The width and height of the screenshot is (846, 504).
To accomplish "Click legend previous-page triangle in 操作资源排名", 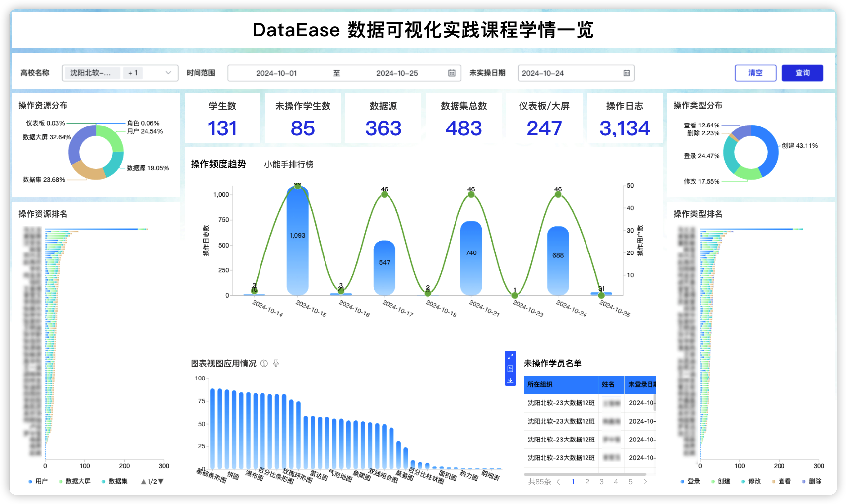I will pyautogui.click(x=144, y=482).
